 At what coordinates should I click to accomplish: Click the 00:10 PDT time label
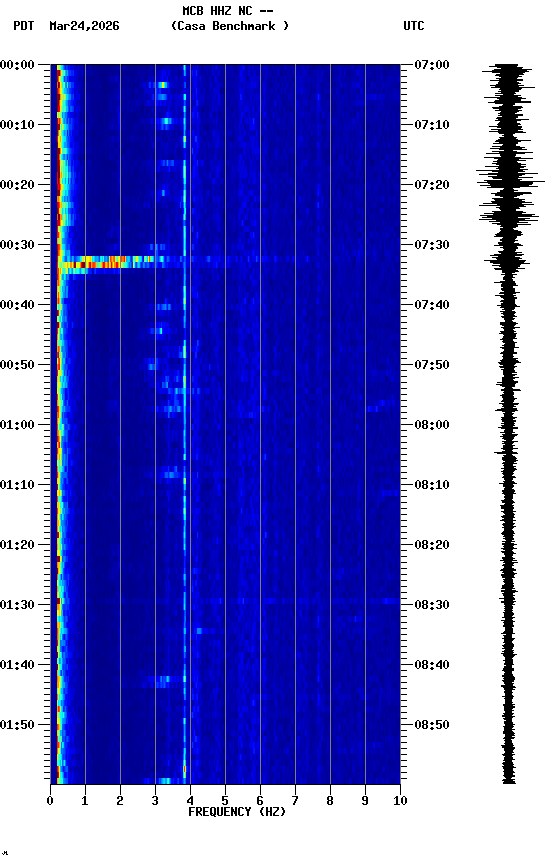click(x=17, y=125)
